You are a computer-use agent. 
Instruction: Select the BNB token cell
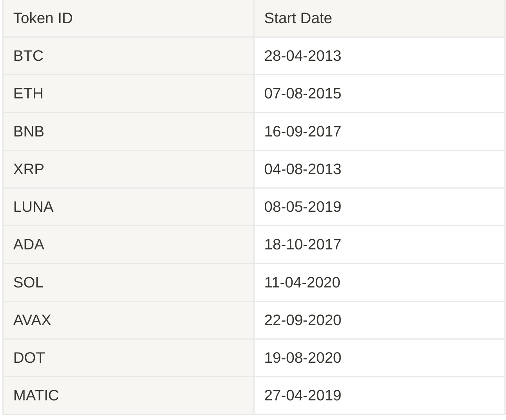tap(128, 131)
